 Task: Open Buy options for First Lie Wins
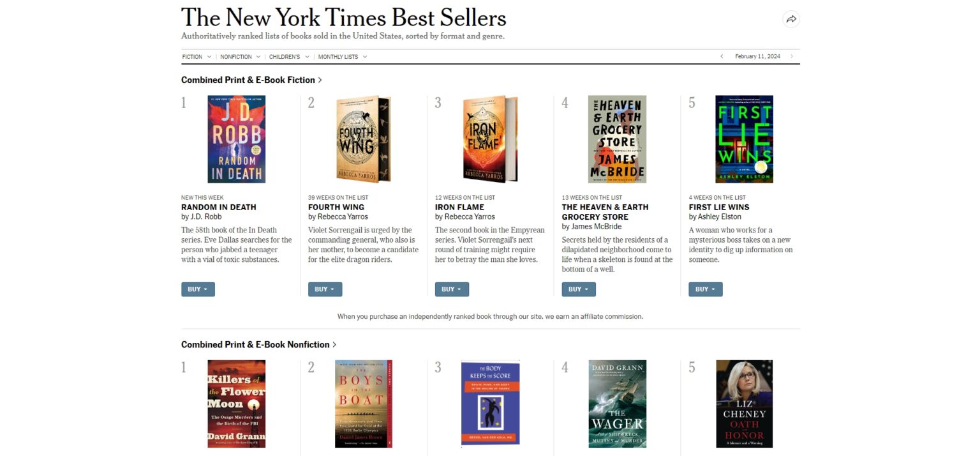point(705,289)
